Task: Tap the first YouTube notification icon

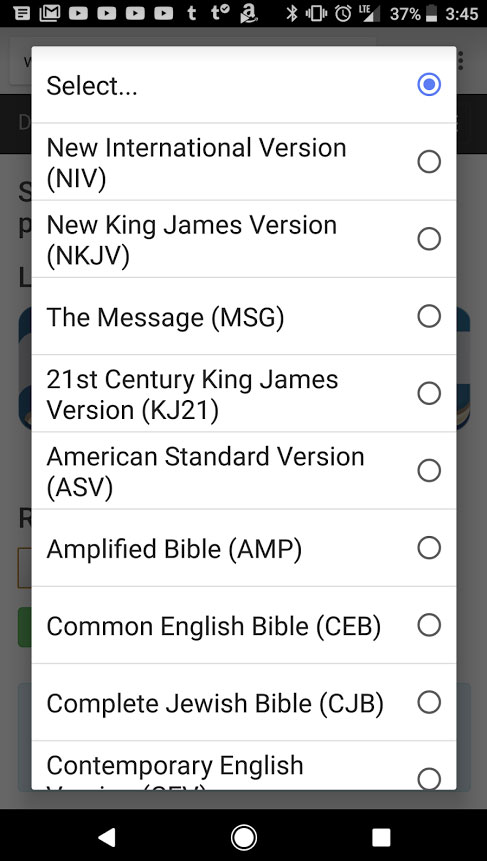Action: tap(79, 13)
